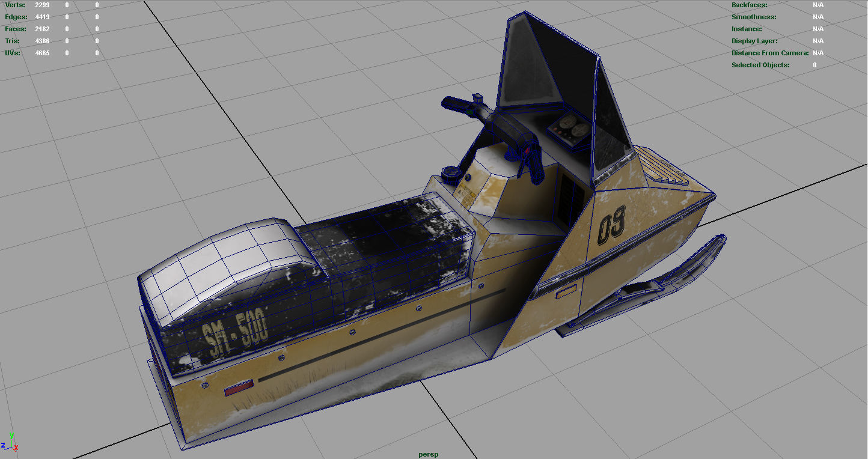
Task: Click the gauge cluster on the dashboard
Action: pos(569,129)
